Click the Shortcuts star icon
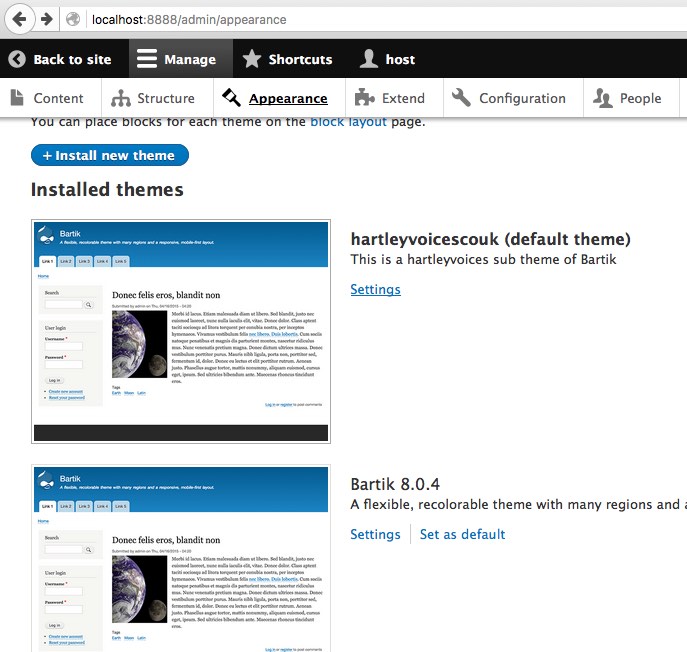 pos(252,59)
